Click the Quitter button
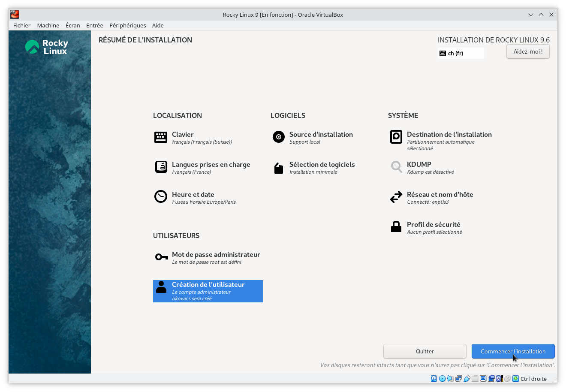Viewport: 566px width, 392px height. coord(424,351)
